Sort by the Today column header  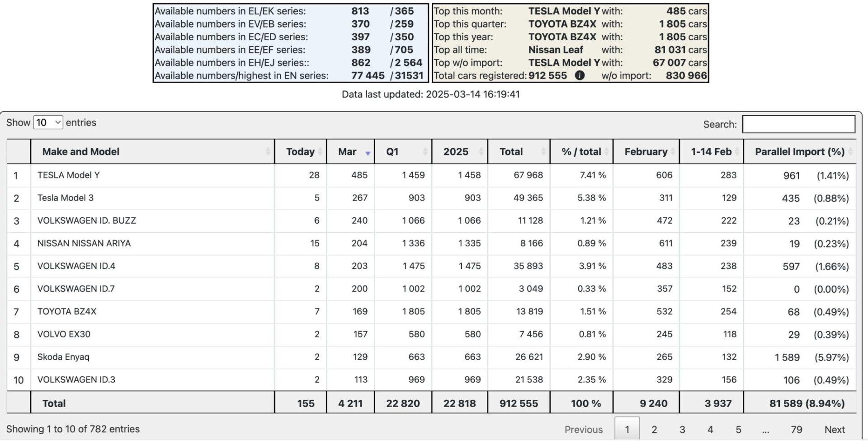point(300,152)
